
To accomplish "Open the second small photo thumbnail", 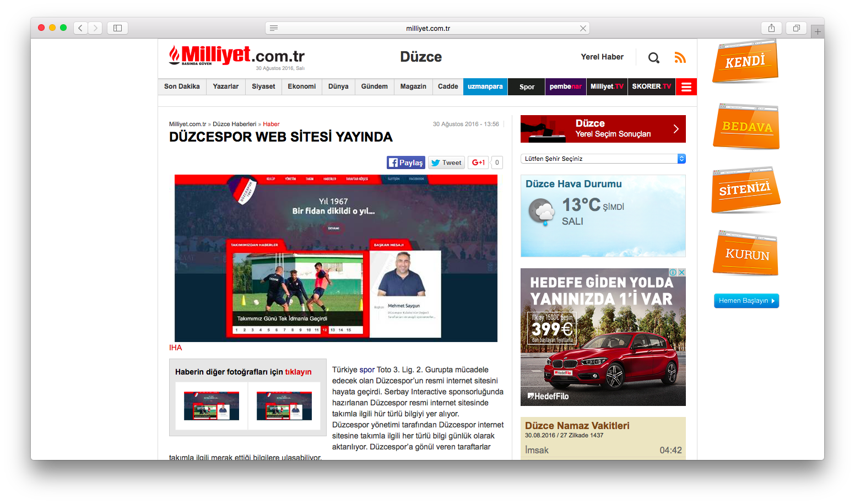I will (284, 406).
